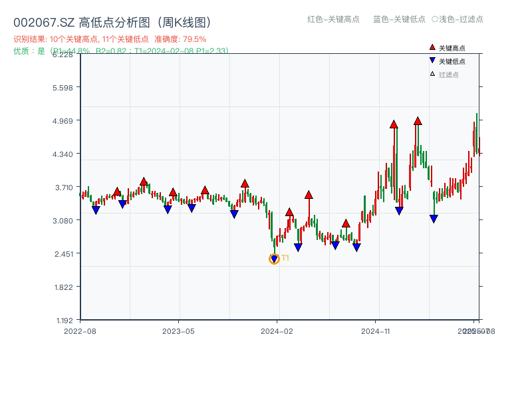The width and height of the screenshot is (532, 399).
Task: Select the rightmost red key-high triangle
Action: pyautogui.click(x=418, y=121)
